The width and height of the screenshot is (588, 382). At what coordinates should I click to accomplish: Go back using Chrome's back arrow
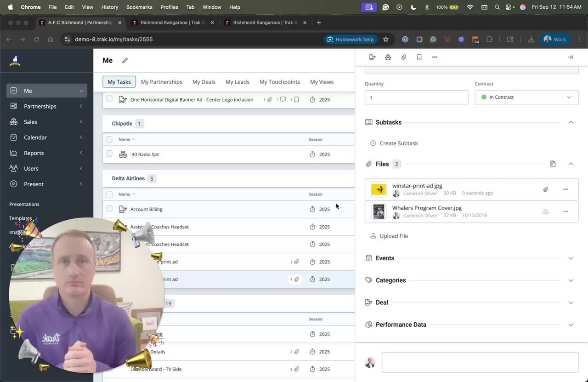click(8, 40)
